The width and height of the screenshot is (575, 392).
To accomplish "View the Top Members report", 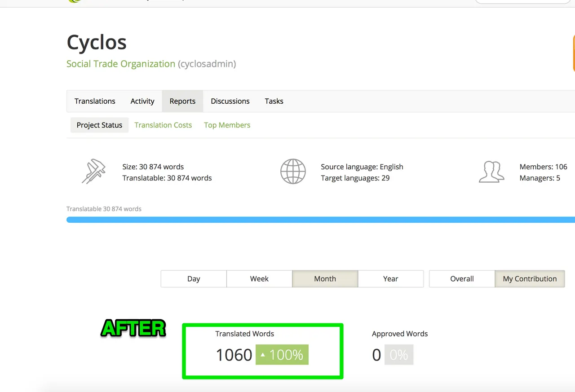I will (x=227, y=125).
